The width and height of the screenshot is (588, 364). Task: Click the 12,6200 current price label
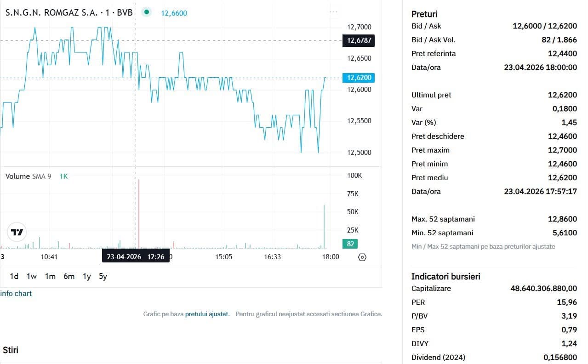(359, 78)
